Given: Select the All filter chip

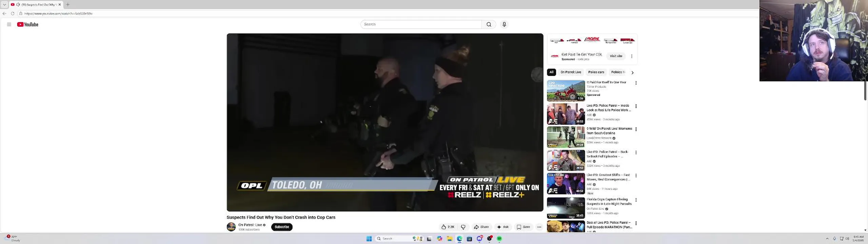Looking at the screenshot, I should point(552,72).
